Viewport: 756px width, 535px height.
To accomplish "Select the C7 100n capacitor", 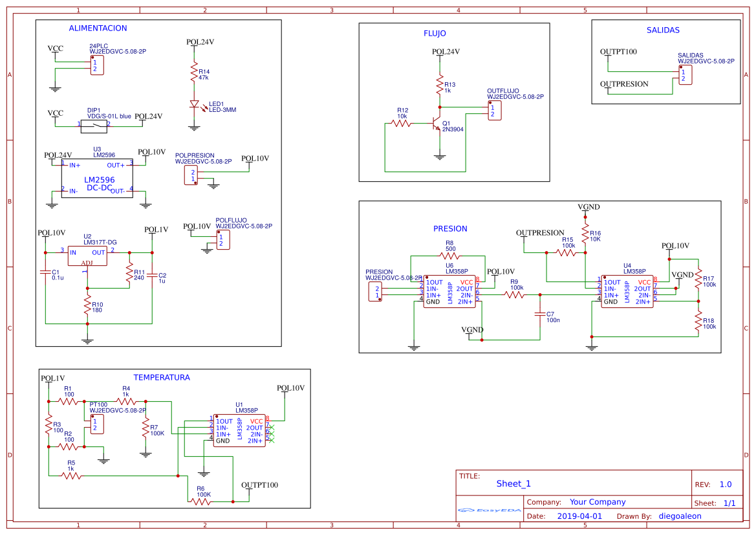I will [x=539, y=314].
